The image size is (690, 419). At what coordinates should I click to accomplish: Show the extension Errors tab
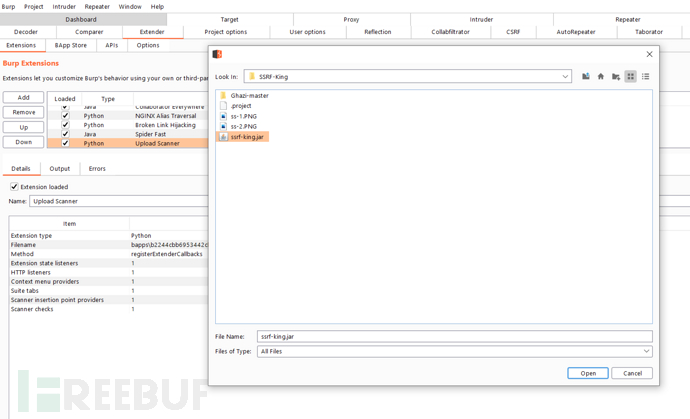(x=97, y=169)
